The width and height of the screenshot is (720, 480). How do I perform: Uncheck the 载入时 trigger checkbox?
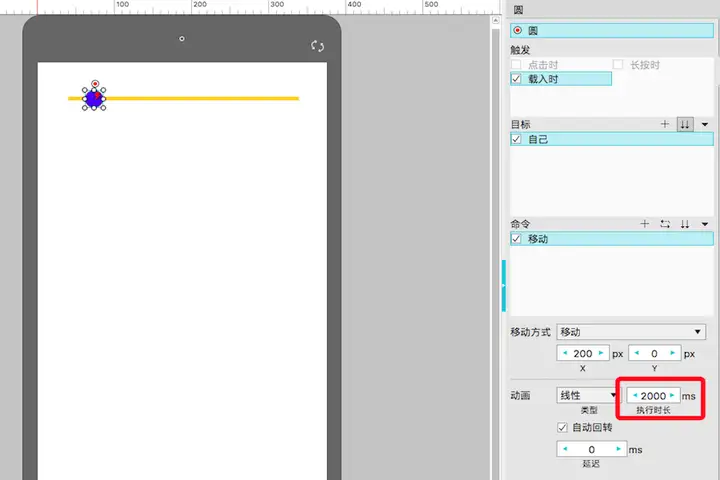click(x=516, y=79)
